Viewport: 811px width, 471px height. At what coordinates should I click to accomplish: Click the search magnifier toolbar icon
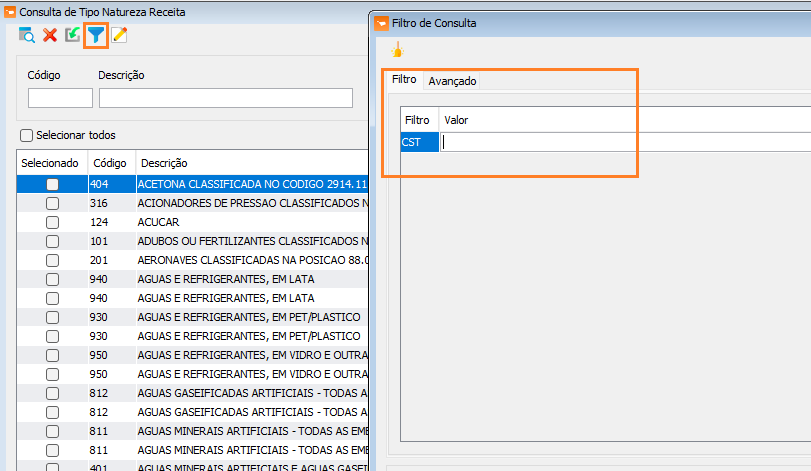pos(26,35)
